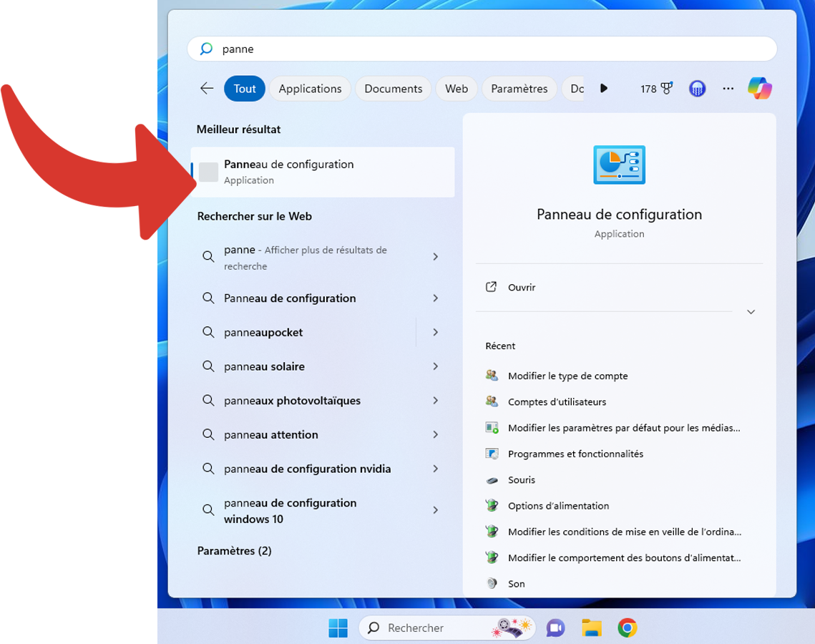Open Windows Start button on taskbar
This screenshot has width=815, height=644.
click(x=338, y=628)
